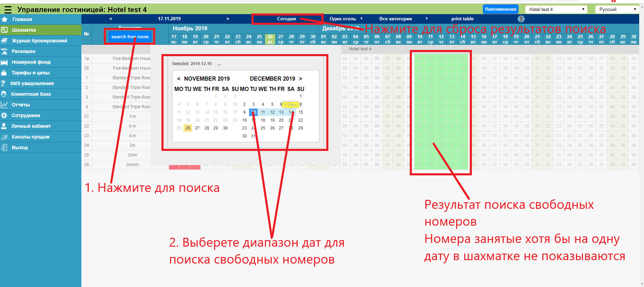
Task: Click the Сотрудники gear icon
Action: 4,115
